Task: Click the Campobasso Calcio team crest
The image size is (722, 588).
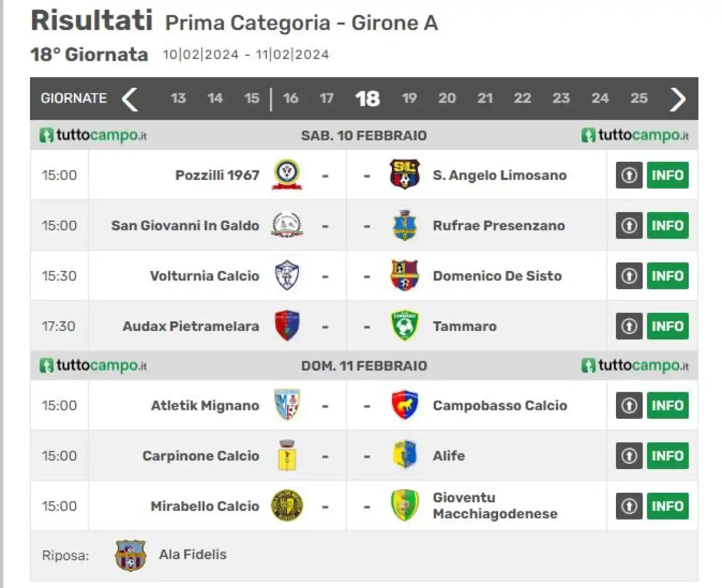Action: coord(404,405)
